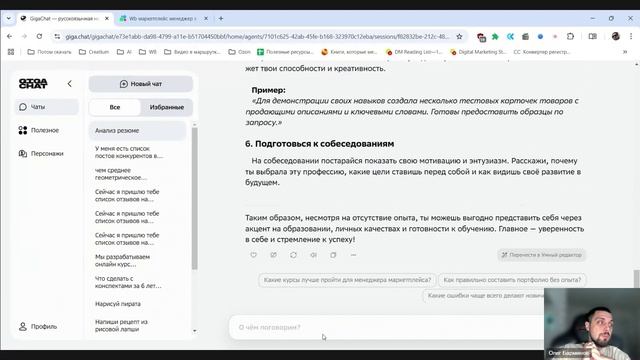Click the address bar URL
Screen dimensions: 640x360
point(257,37)
